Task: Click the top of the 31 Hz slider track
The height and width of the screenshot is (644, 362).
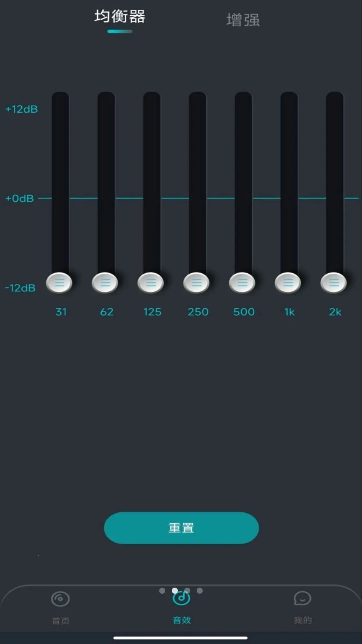Action: [60, 99]
